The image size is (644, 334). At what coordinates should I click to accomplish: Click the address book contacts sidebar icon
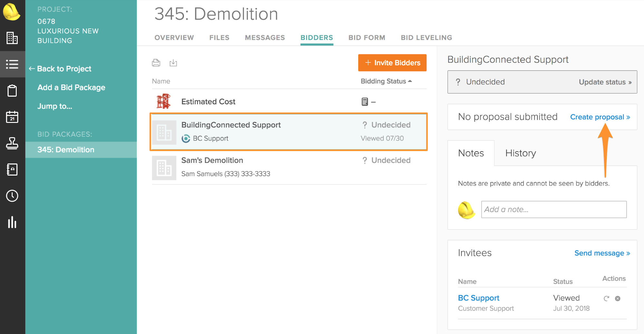tap(12, 170)
